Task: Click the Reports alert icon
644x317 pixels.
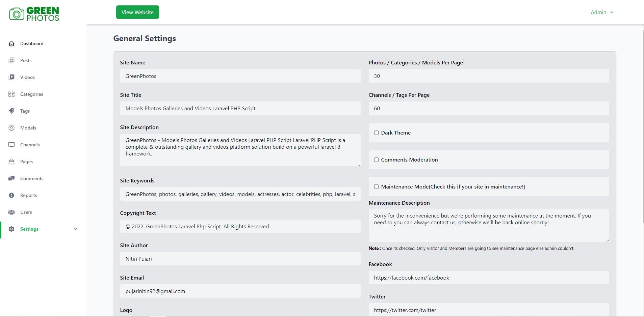Action: click(x=11, y=195)
